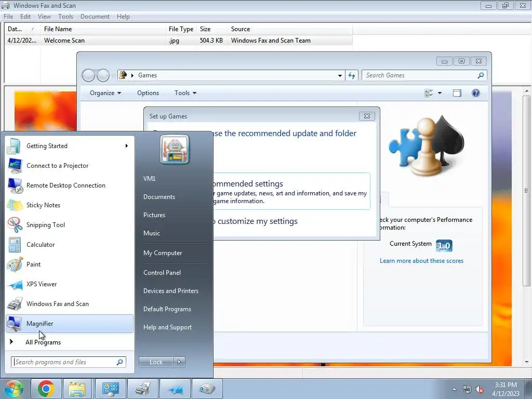Open Remote Desktop Connection

point(70,185)
